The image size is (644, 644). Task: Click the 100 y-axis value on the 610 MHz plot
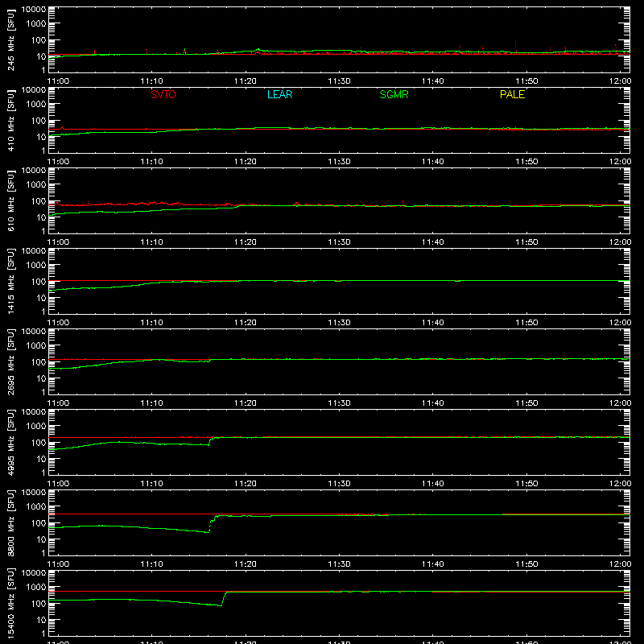[39, 201]
